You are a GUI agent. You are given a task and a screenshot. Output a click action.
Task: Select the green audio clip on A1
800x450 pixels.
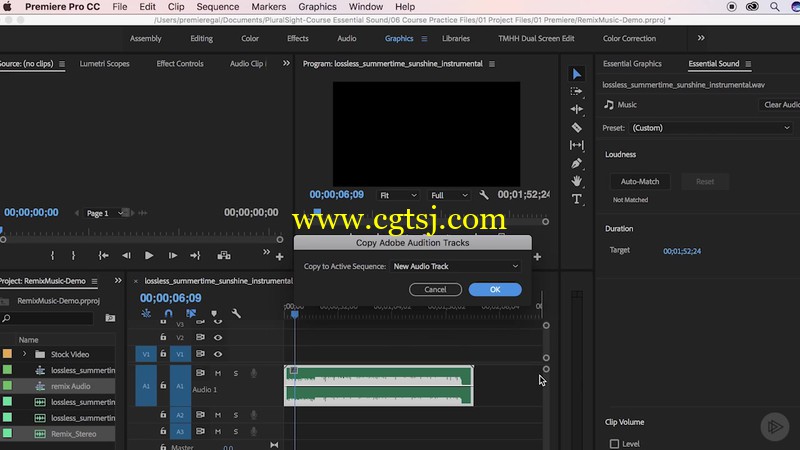coord(379,386)
